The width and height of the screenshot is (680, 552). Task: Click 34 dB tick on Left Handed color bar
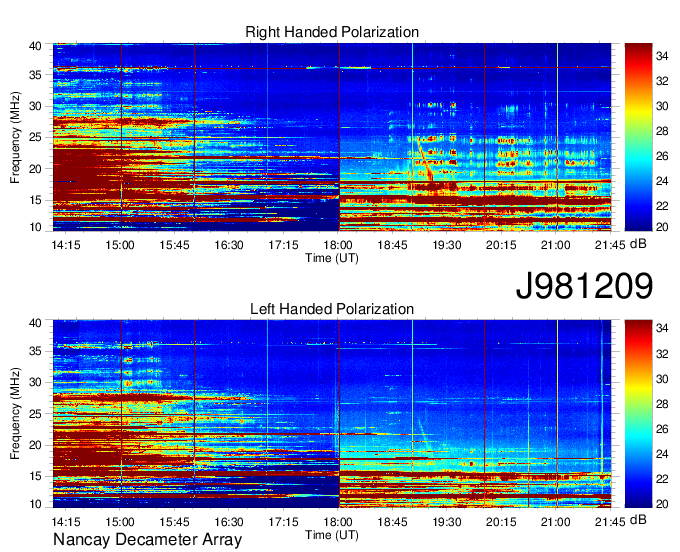(662, 328)
